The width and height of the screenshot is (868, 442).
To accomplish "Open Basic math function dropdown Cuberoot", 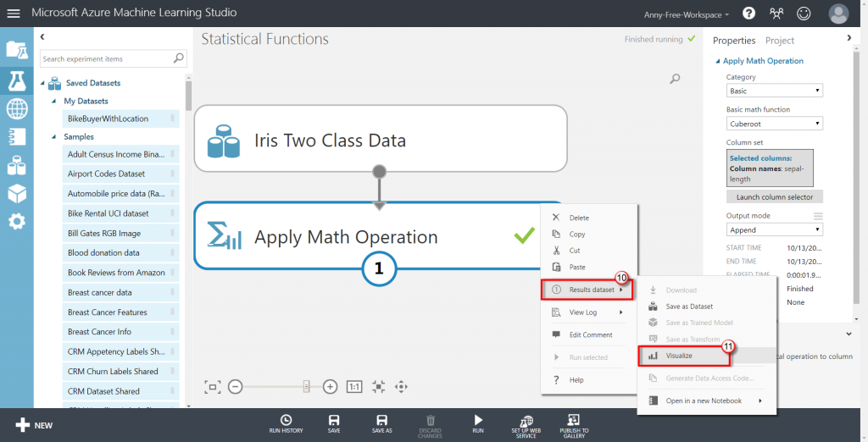I will (775, 124).
